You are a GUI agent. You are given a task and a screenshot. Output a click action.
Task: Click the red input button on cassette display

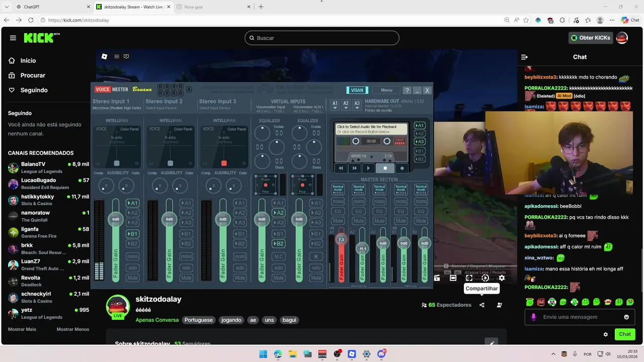pyautogui.click(x=399, y=141)
